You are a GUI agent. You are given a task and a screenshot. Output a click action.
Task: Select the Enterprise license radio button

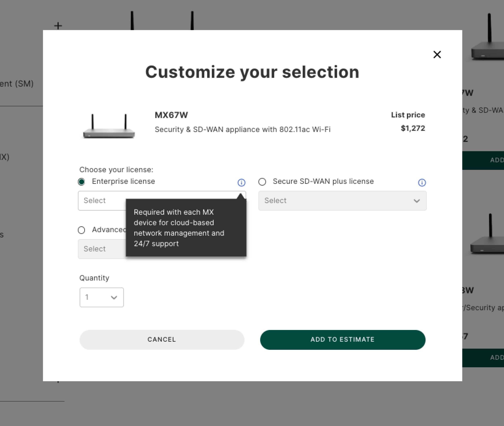coord(81,182)
